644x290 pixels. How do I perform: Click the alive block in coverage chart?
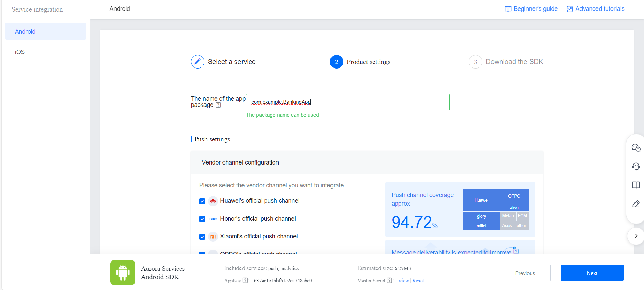(514, 208)
